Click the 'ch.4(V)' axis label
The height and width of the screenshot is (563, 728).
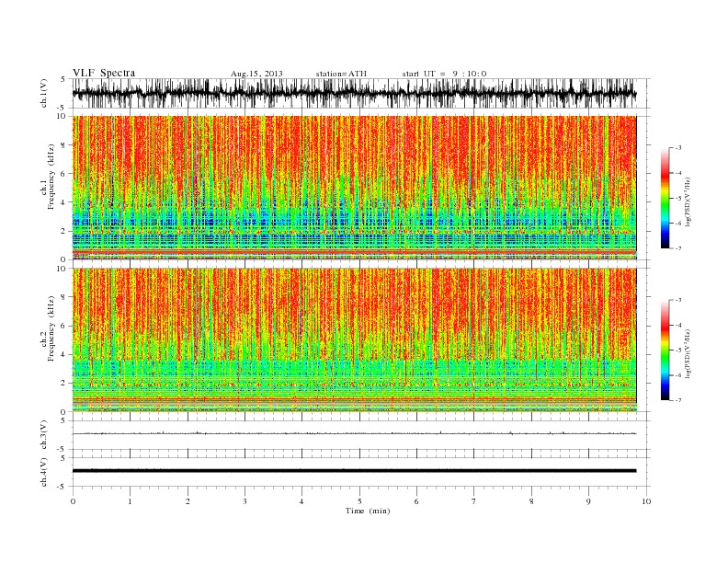tap(44, 472)
